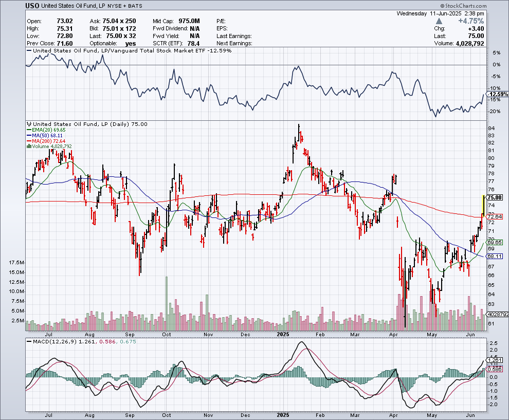The image size is (509, 420).
Task: Click the 4028792 volume tag on axis
Action: coord(498,315)
